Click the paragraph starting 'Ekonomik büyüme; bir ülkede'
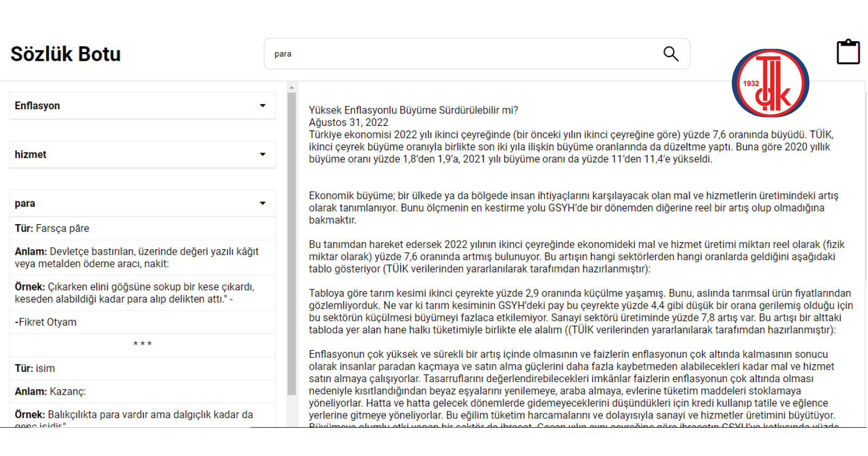Viewport: 868px width, 456px height. pos(573,208)
